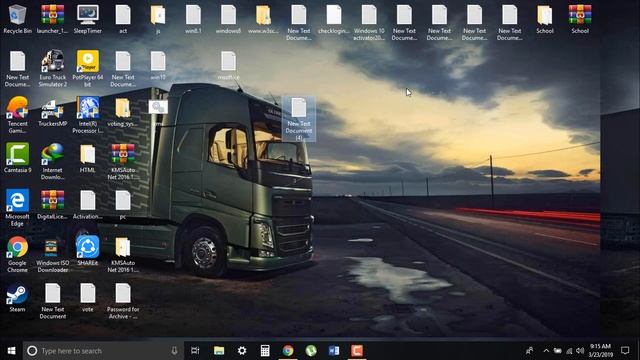640x360 pixels.
Task: Click the TruckersMP desktop shortcut
Action: (53, 112)
